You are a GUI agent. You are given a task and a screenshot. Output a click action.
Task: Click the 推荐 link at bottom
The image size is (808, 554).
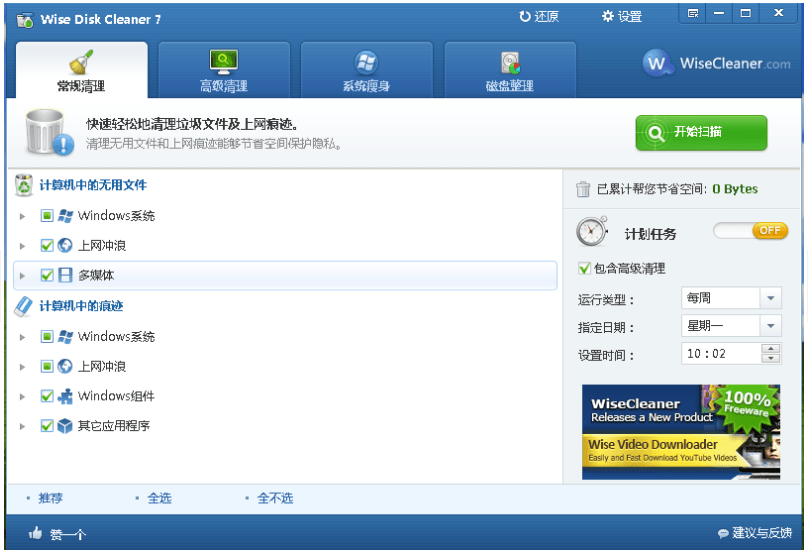point(50,498)
